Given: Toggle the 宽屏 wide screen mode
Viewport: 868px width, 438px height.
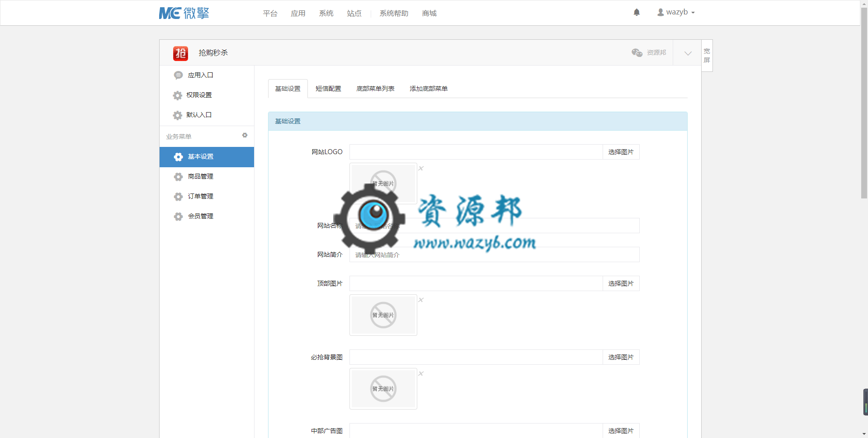Looking at the screenshot, I should tap(707, 56).
